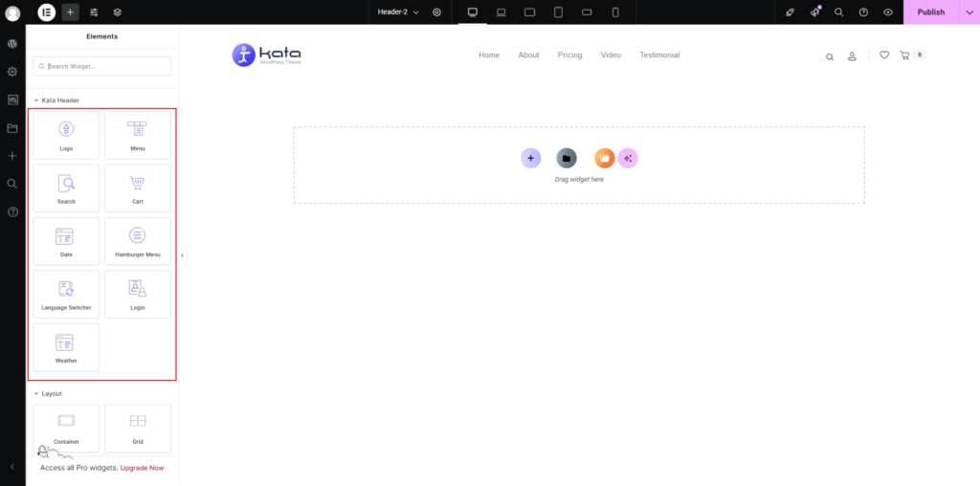The width and height of the screenshot is (980, 486).
Task: Switch to Tablet portrait view
Action: tap(559, 12)
